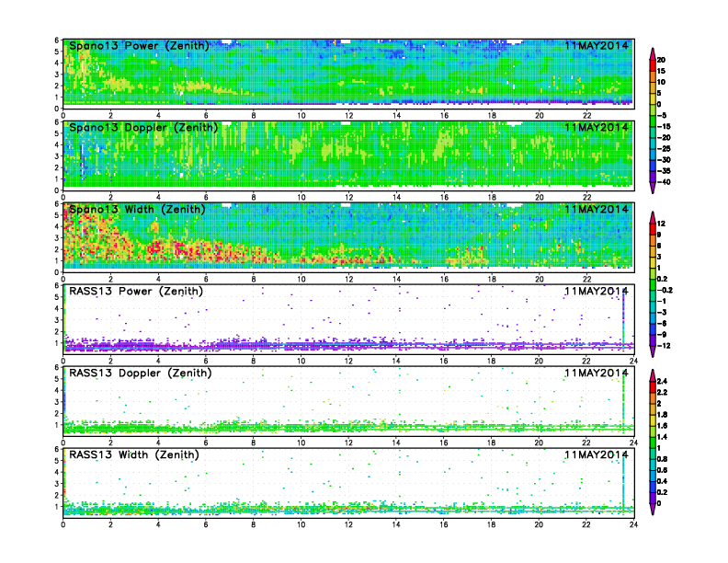The height and width of the screenshot is (563, 728).
Task: Click the '0.8' label on the bottom color bar
Action: tap(663, 459)
